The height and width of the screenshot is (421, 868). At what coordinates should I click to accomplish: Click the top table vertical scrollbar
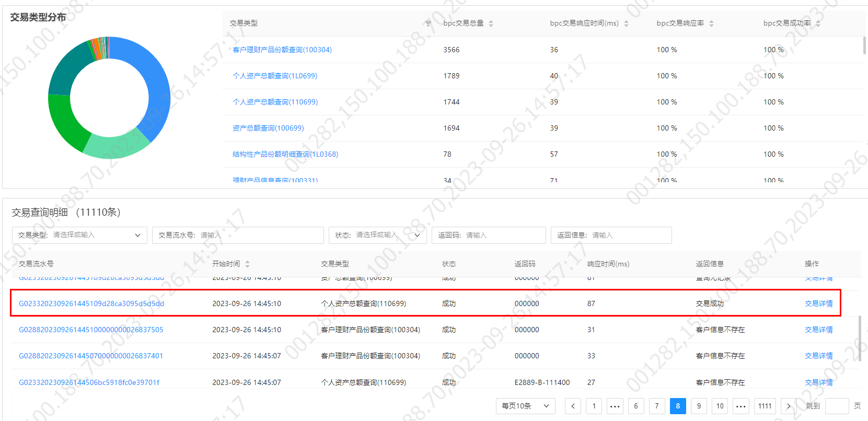864,45
